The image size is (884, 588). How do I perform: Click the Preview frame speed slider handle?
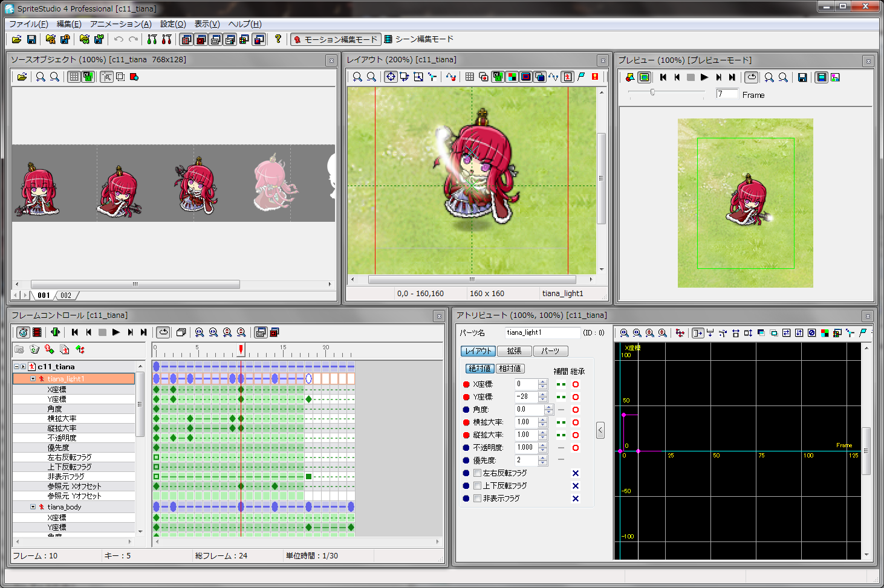pyautogui.click(x=652, y=92)
